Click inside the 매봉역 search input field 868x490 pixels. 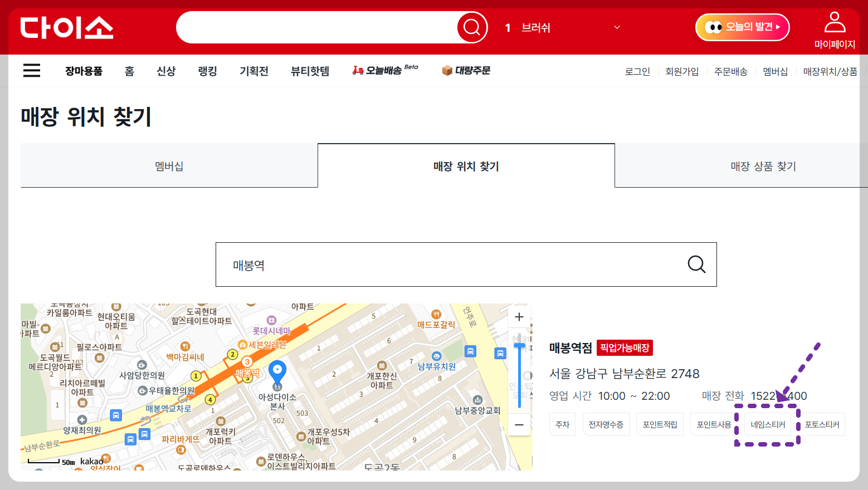click(390, 264)
